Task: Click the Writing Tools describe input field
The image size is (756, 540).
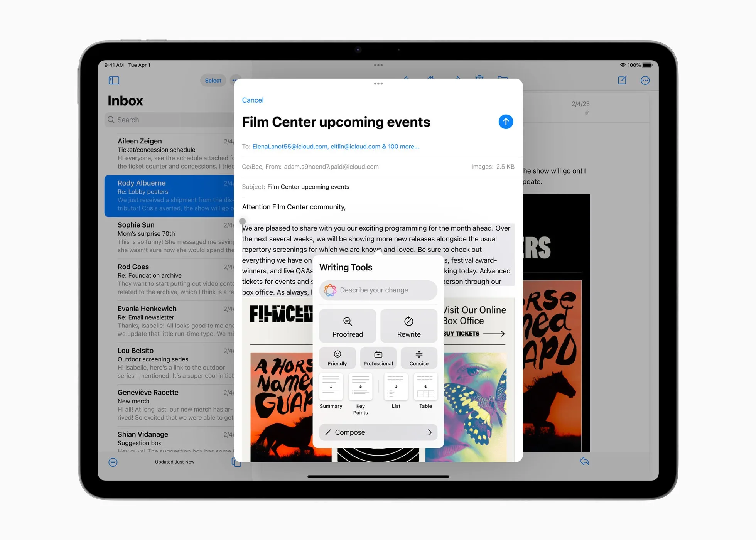Action: (x=379, y=289)
